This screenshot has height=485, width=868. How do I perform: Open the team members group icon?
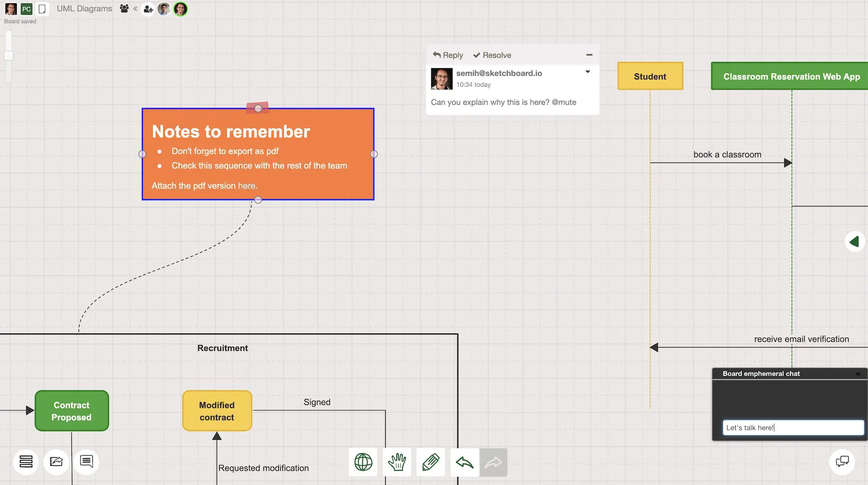(124, 9)
